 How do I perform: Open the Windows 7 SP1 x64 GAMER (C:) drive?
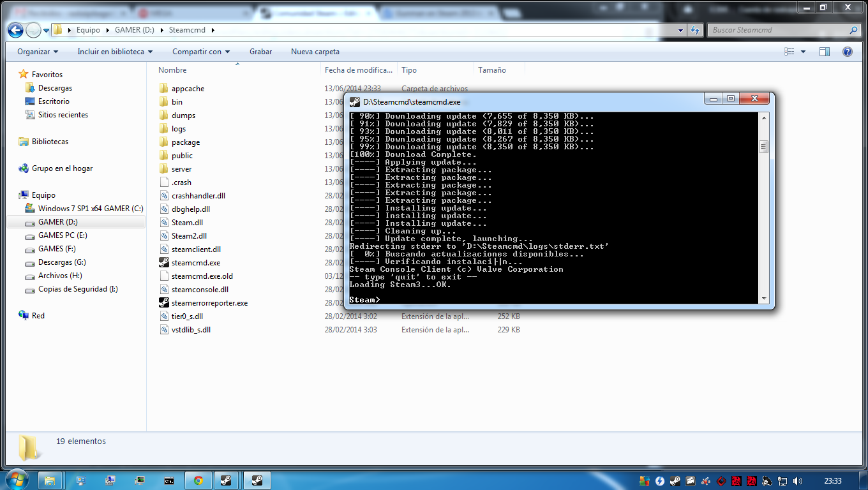pos(91,209)
